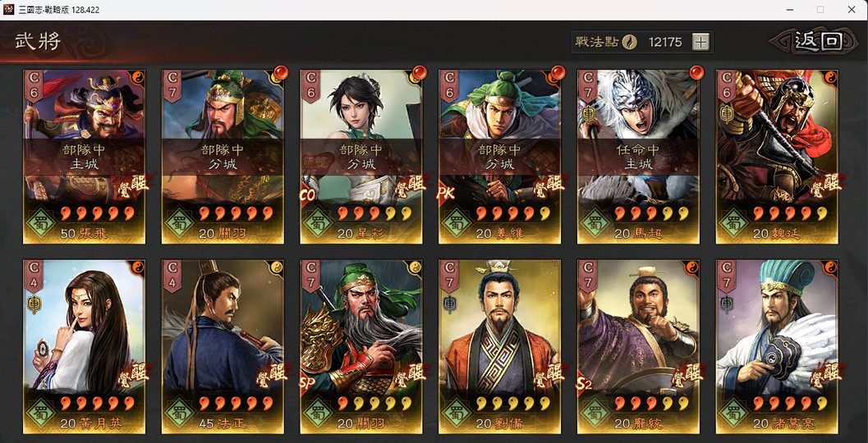Click the 戰法點 currency coin icon
This screenshot has height=443, width=868.
(x=629, y=42)
